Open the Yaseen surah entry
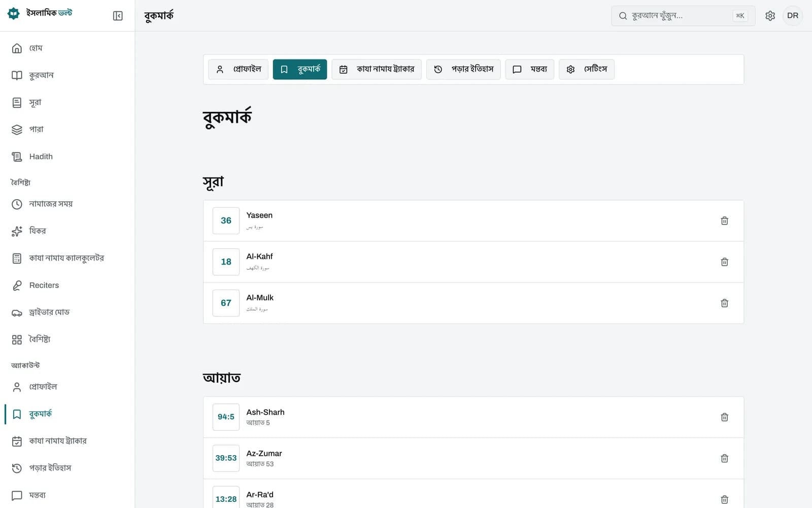Screen dimensions: 812x508 [x=473, y=220]
